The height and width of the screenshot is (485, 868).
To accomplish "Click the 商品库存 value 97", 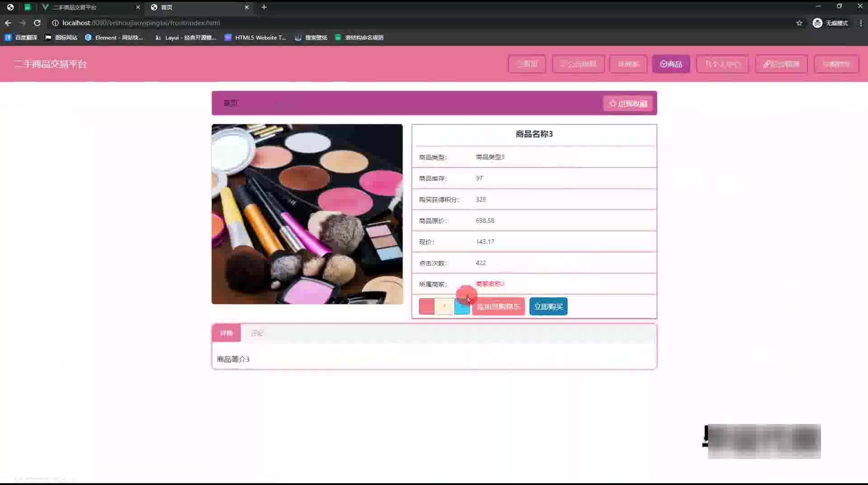I will (x=479, y=178).
